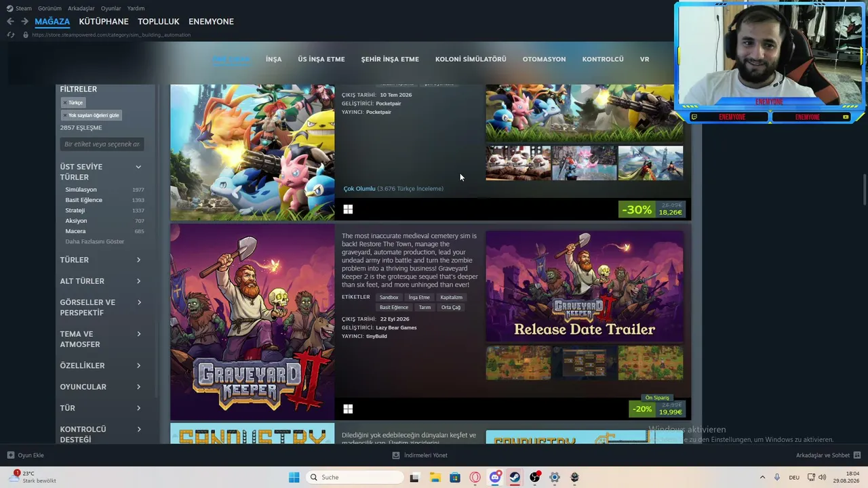
Task: Switch to the TOPLULUK tab
Action: (159, 22)
